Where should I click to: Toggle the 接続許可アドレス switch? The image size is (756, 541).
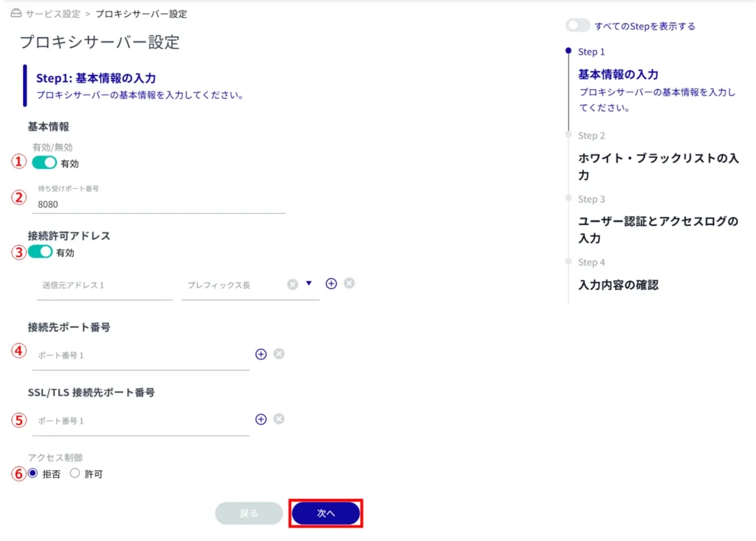pyautogui.click(x=41, y=252)
